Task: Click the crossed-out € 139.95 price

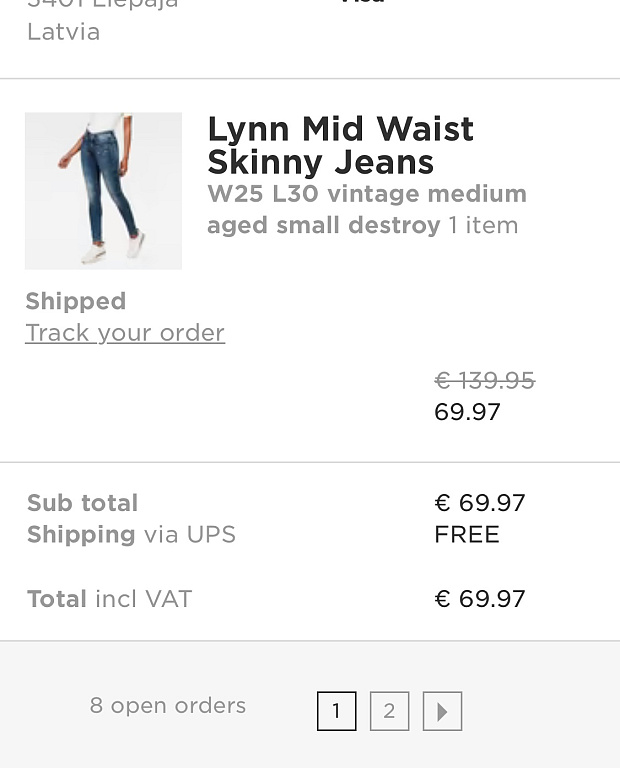Action: [484, 381]
